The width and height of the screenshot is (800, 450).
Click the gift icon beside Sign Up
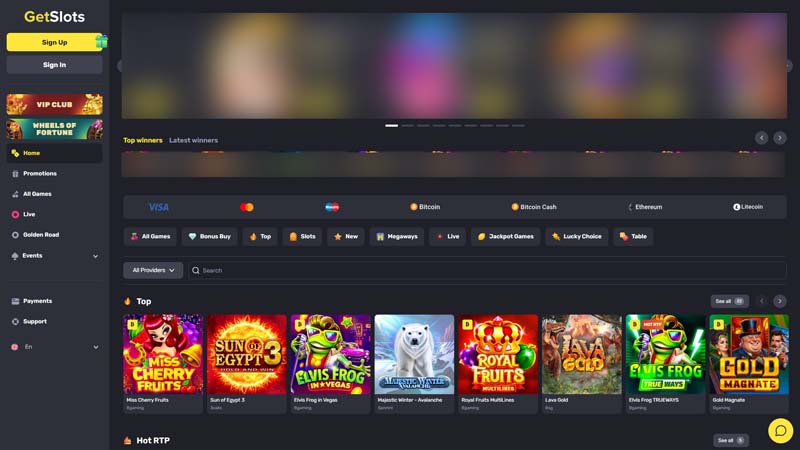(102, 41)
